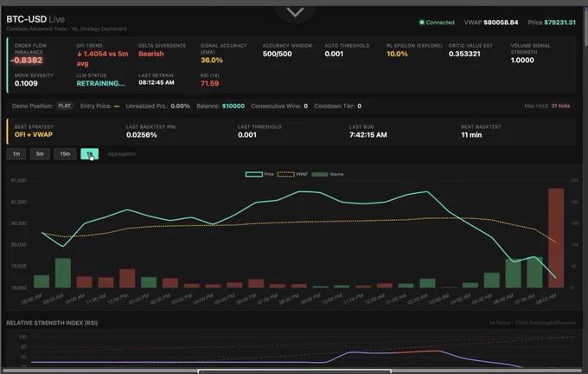Image resolution: width=588 pixels, height=374 pixels.
Task: Click the Last Retrain time 08:12:45 AM
Action: [x=157, y=82]
